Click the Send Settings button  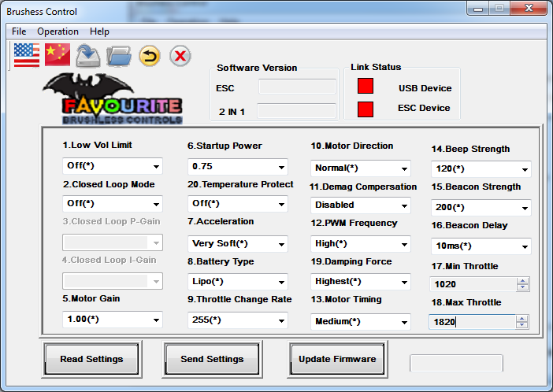point(212,359)
